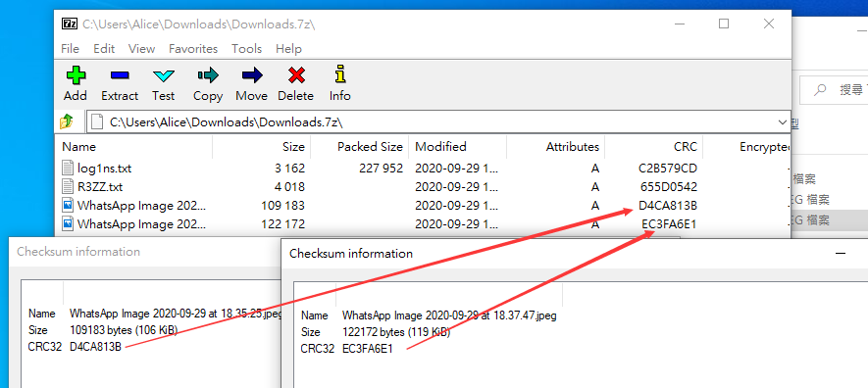Click the R3ZZ.txt file icon
The image size is (868, 388).
[68, 186]
